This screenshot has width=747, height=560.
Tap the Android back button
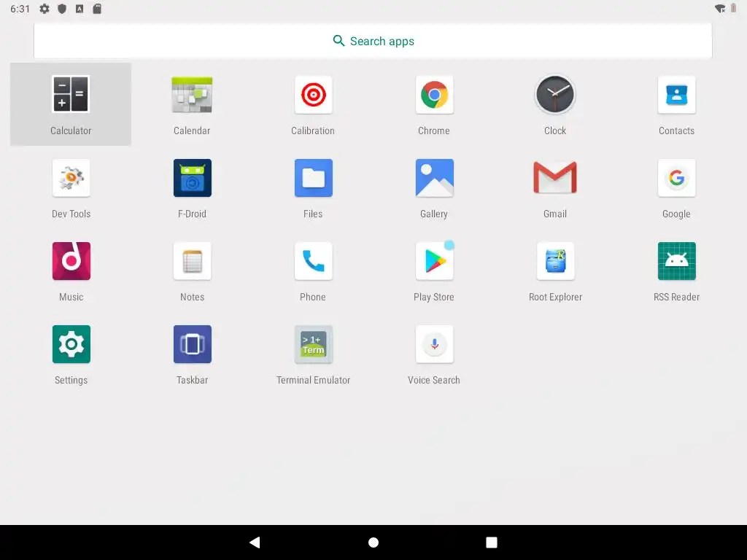pos(255,542)
